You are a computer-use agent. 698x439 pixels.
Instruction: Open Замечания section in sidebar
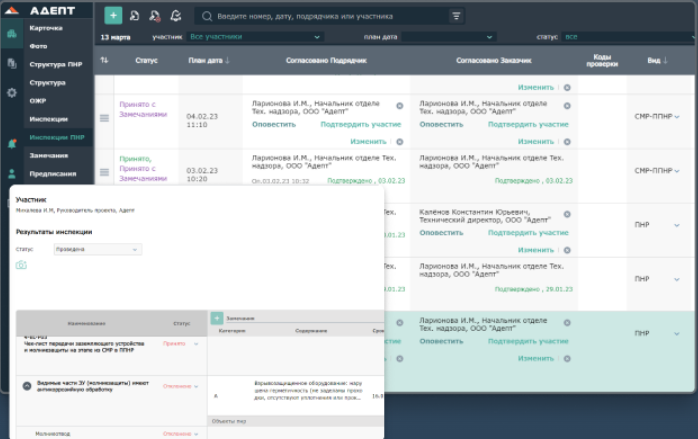[x=49, y=155]
